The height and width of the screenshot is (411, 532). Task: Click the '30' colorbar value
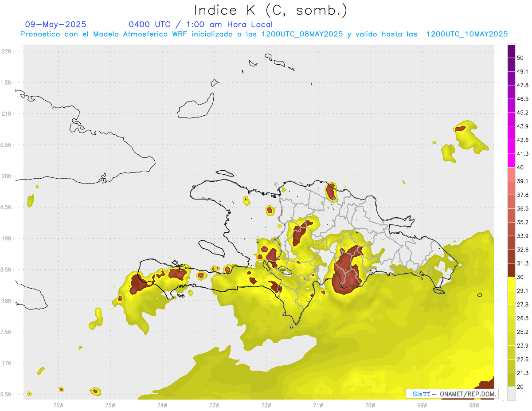pyautogui.click(x=520, y=277)
